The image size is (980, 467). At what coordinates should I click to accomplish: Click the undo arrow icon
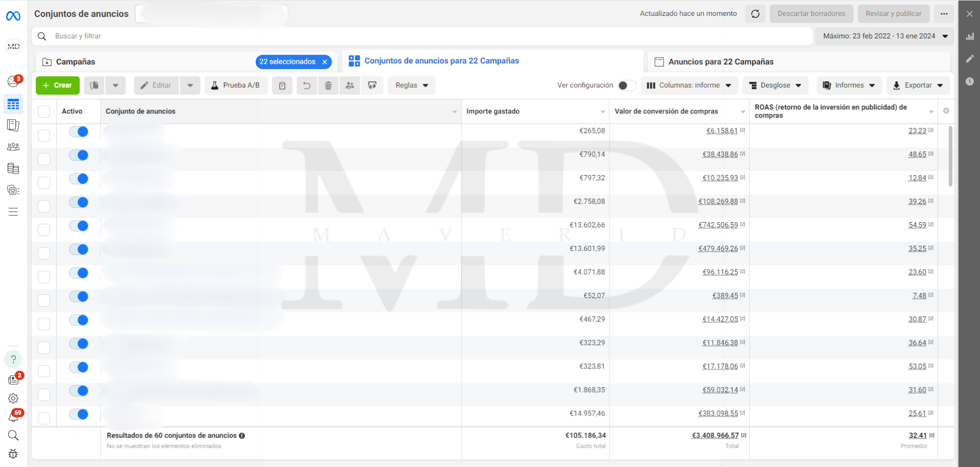(x=306, y=85)
